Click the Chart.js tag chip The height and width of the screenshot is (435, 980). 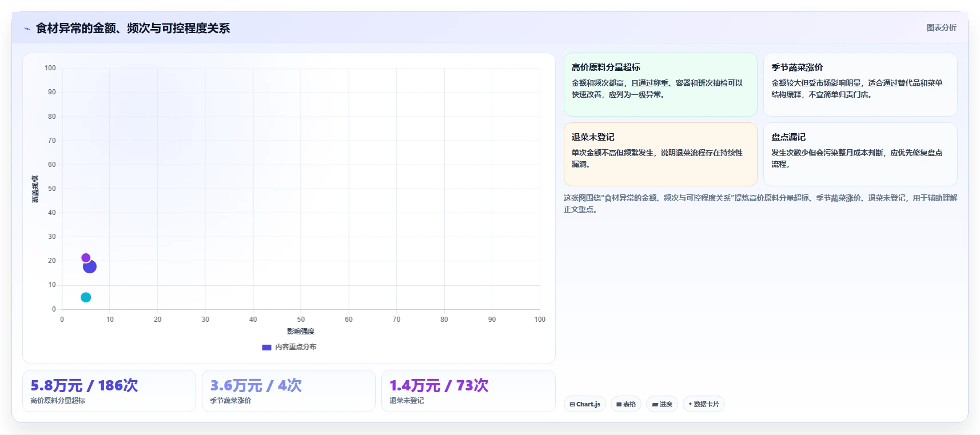pos(585,404)
